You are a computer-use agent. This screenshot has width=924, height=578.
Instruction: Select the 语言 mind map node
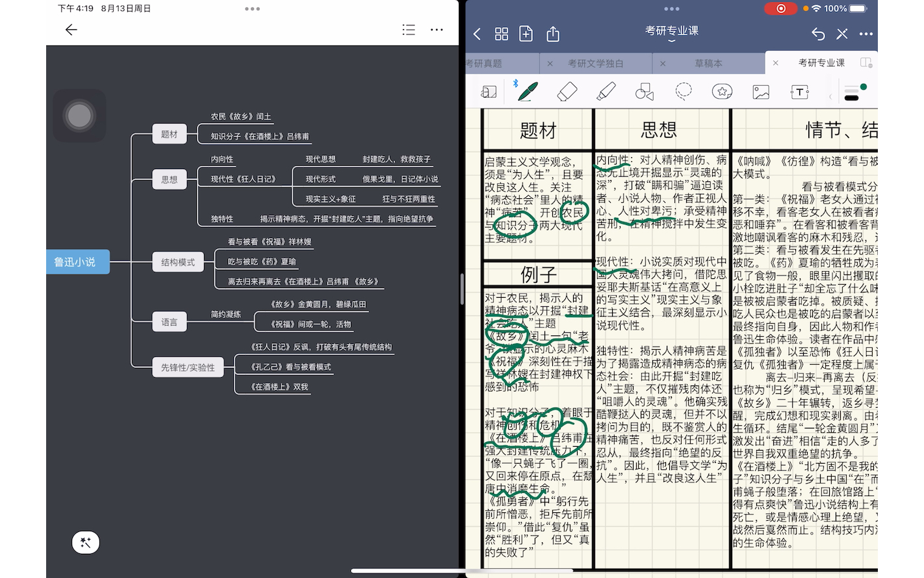click(169, 322)
